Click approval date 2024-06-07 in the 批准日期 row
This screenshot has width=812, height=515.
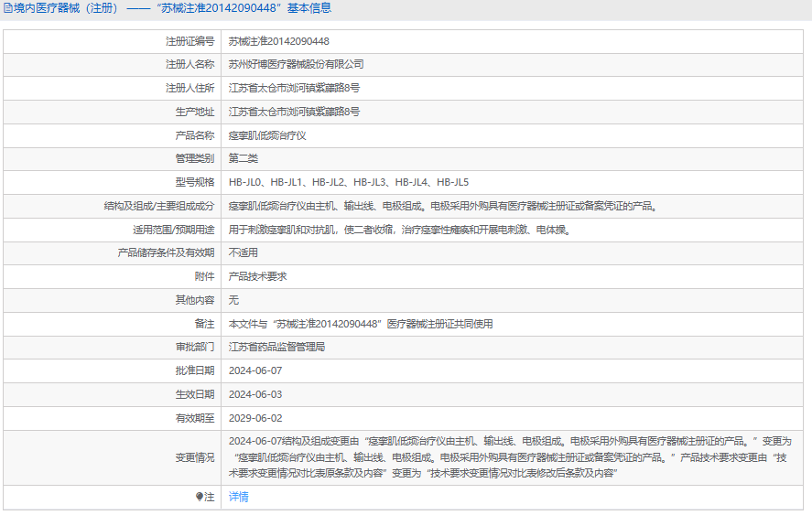click(x=255, y=370)
